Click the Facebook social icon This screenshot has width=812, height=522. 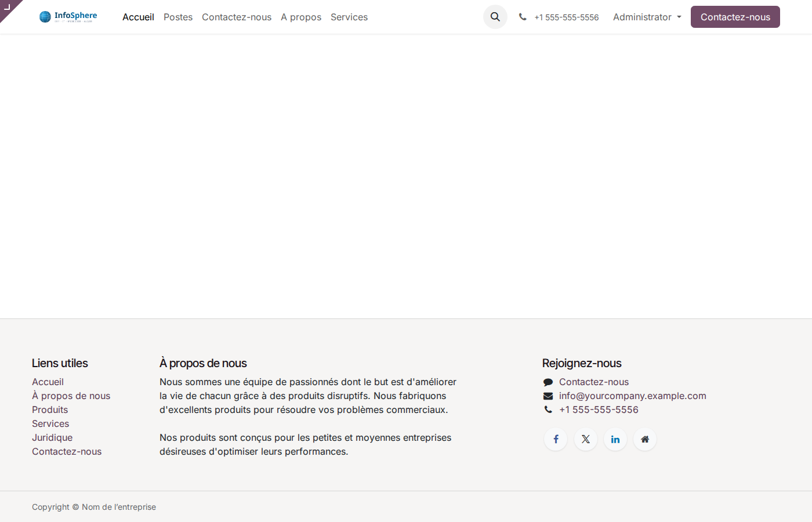point(556,439)
